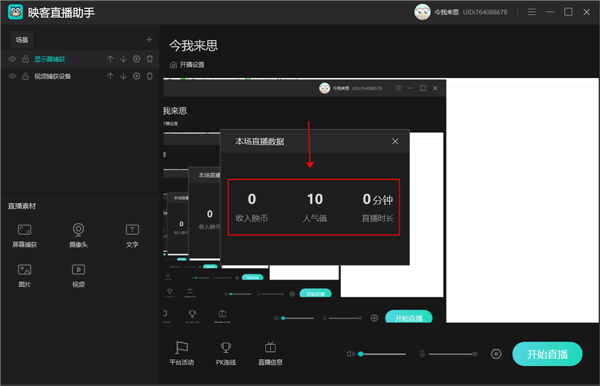Toggle visibility of 显示器捕获 source
The width and height of the screenshot is (600, 386).
(13, 59)
